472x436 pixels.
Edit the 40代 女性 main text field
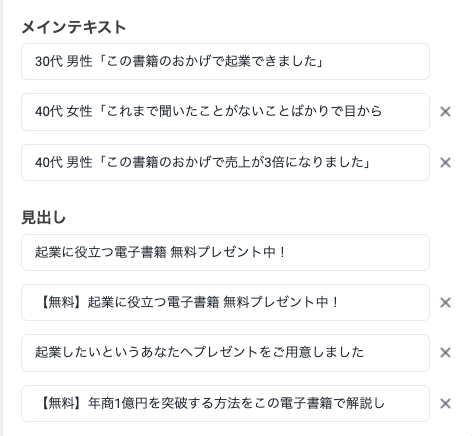point(225,112)
